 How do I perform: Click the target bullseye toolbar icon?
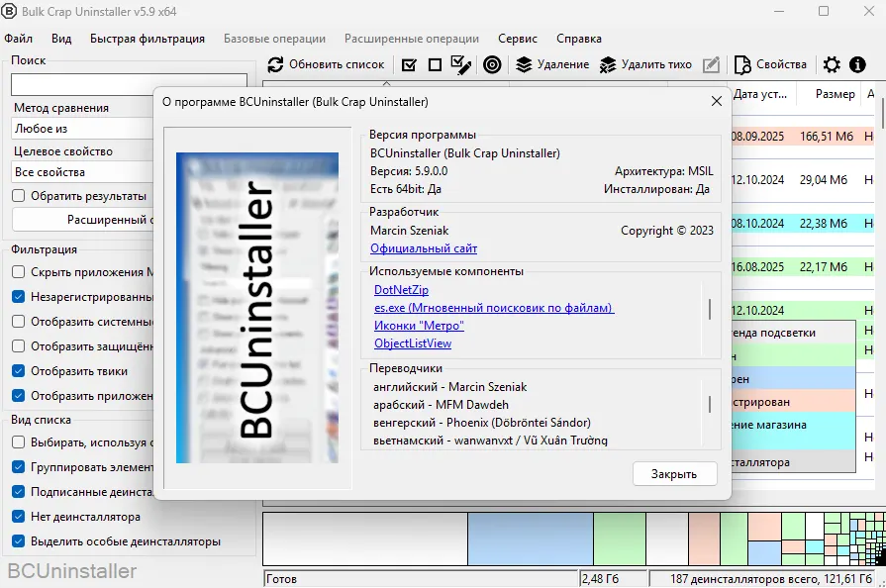tap(492, 64)
